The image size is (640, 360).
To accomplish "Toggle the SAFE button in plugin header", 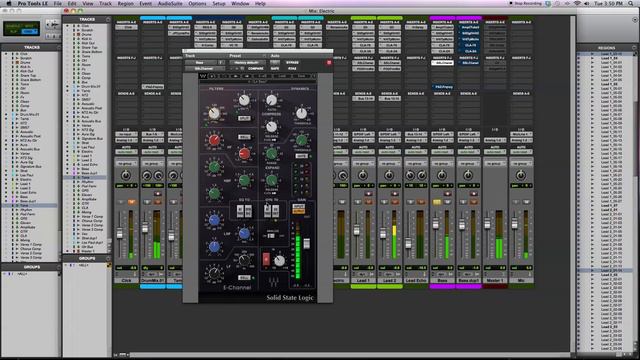I will point(275,69).
